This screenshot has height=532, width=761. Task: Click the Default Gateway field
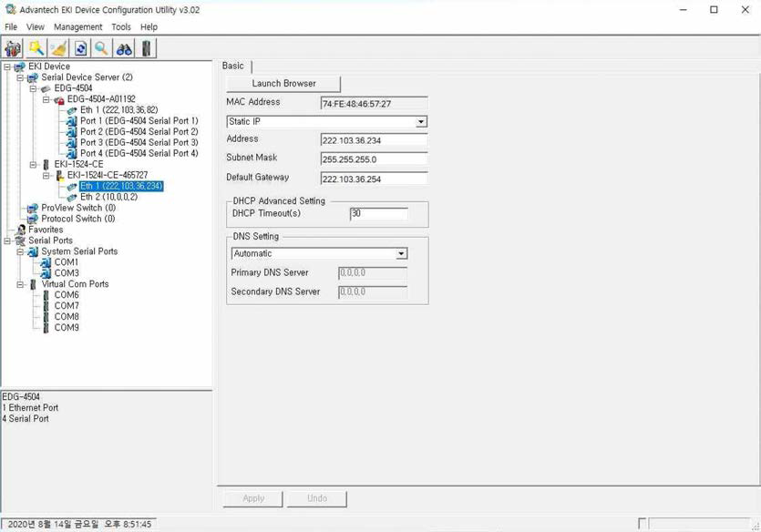click(x=375, y=179)
